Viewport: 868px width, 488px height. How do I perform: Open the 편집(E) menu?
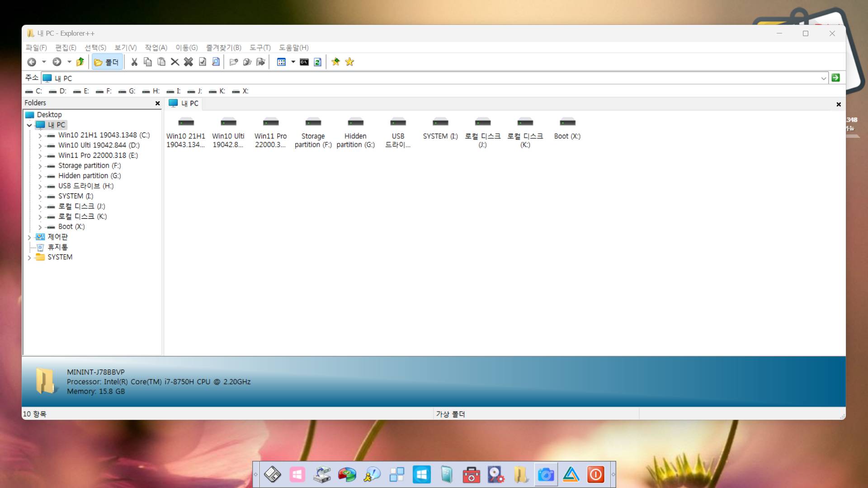click(66, 47)
